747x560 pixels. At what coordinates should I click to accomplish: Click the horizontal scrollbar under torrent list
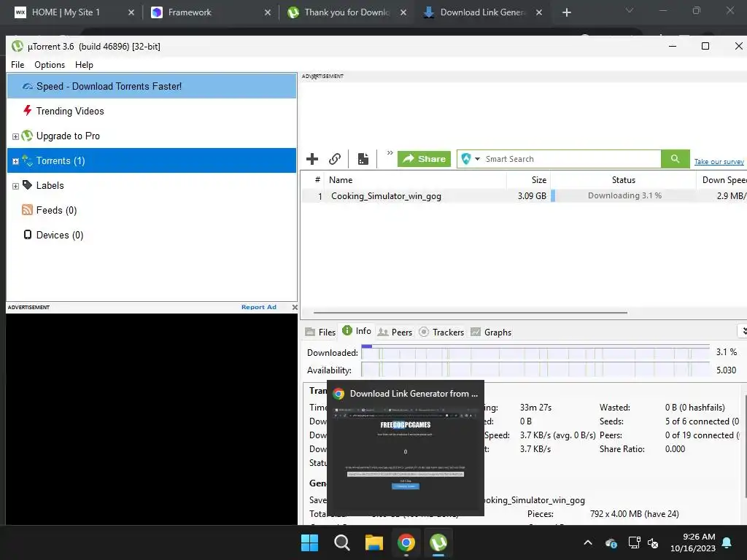tap(471, 313)
